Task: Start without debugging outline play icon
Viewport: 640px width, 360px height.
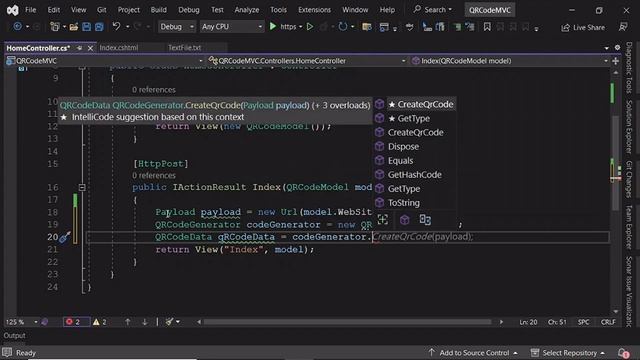Action: 310,27
